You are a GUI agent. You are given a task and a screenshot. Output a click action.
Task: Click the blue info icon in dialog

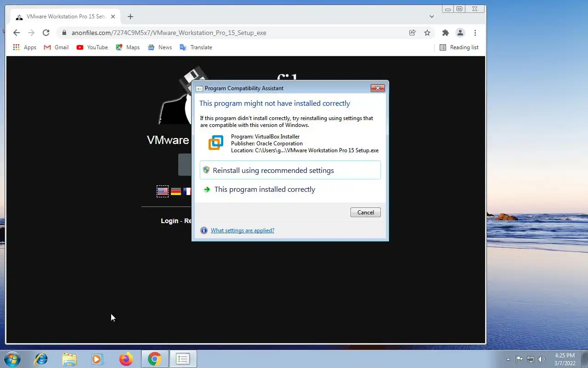pos(204,230)
